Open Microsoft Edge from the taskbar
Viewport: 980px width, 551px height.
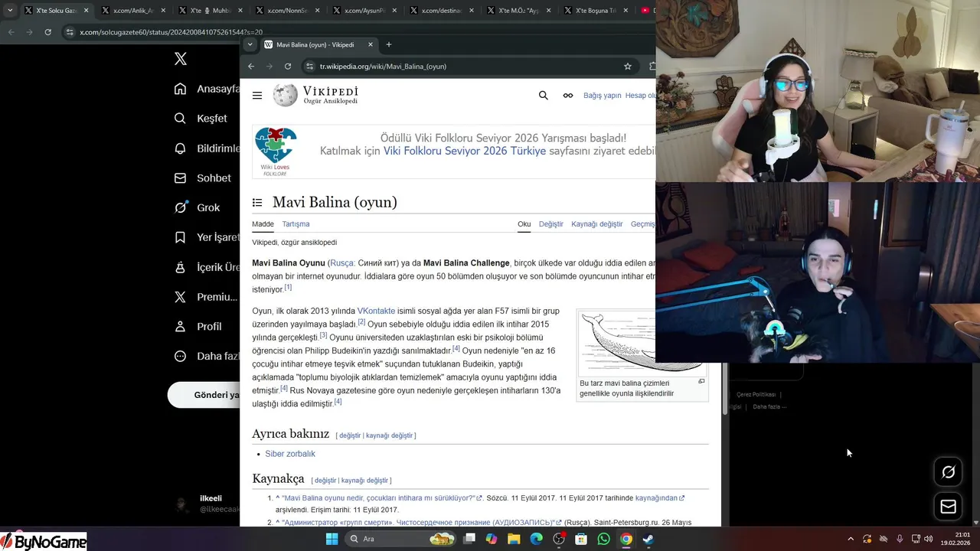[537, 539]
